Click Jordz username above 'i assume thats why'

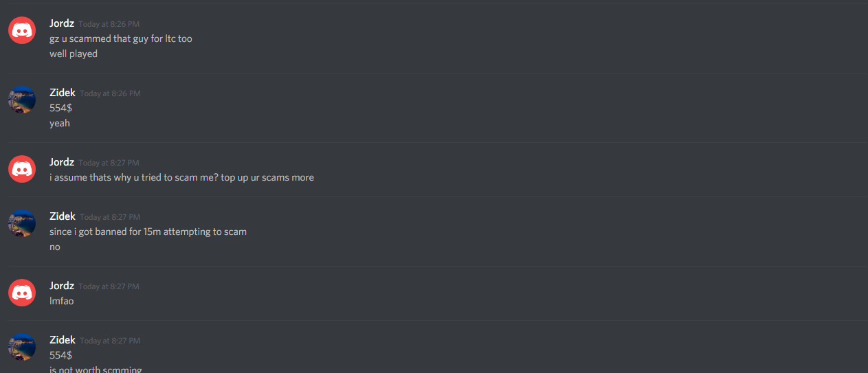(x=62, y=162)
